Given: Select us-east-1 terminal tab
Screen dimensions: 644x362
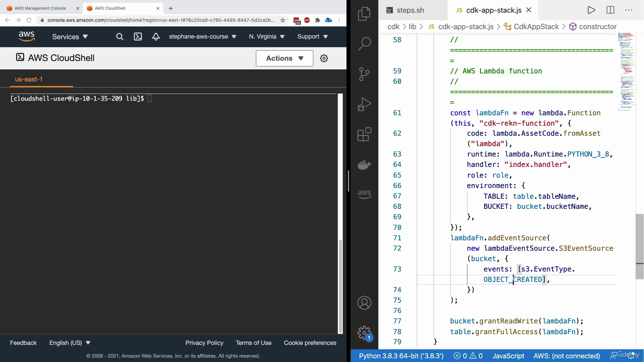Looking at the screenshot, I should (x=29, y=79).
